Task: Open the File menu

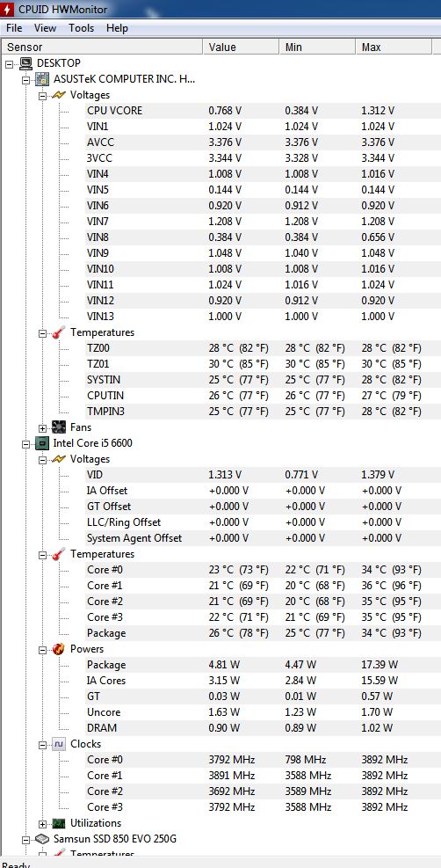Action: pos(14,27)
